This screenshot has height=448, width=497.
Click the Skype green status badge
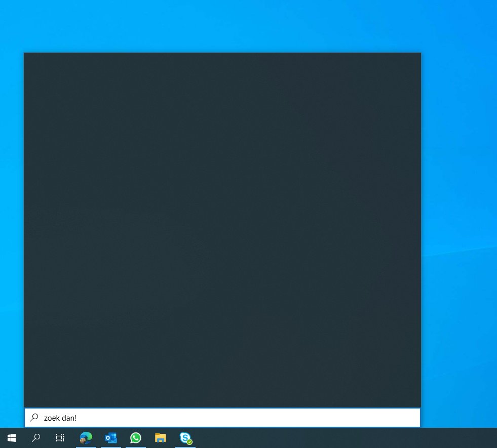(189, 442)
